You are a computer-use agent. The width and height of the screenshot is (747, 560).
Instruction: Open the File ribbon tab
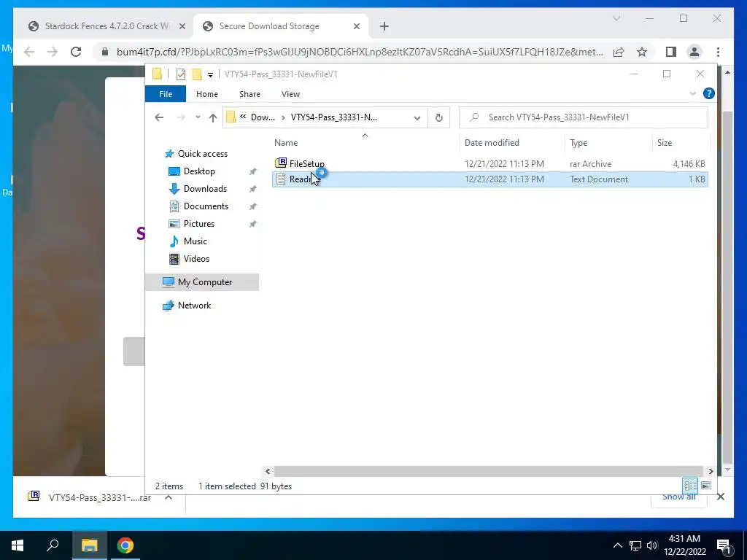(x=166, y=94)
